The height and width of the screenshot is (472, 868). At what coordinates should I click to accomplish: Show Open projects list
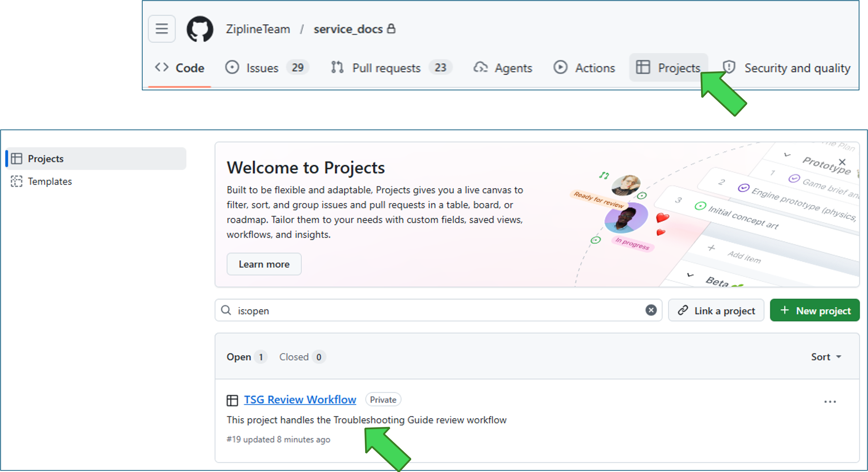(x=247, y=357)
